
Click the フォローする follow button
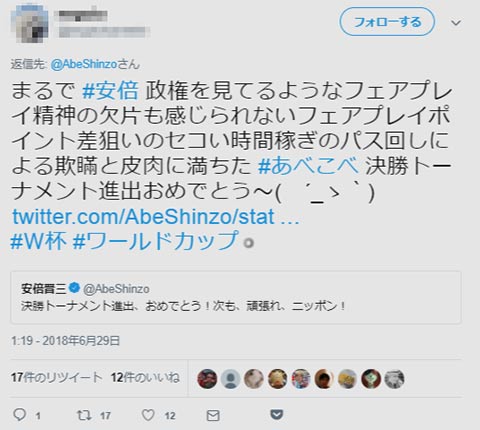(x=387, y=22)
